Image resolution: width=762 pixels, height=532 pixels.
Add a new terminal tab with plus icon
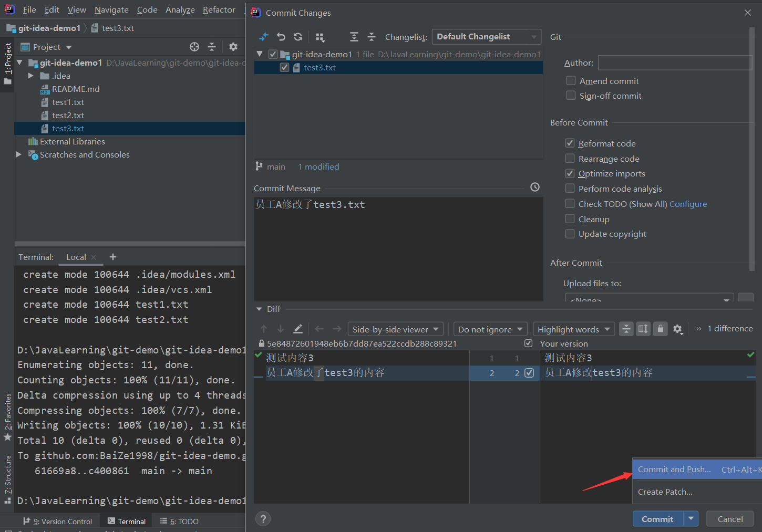[113, 257]
